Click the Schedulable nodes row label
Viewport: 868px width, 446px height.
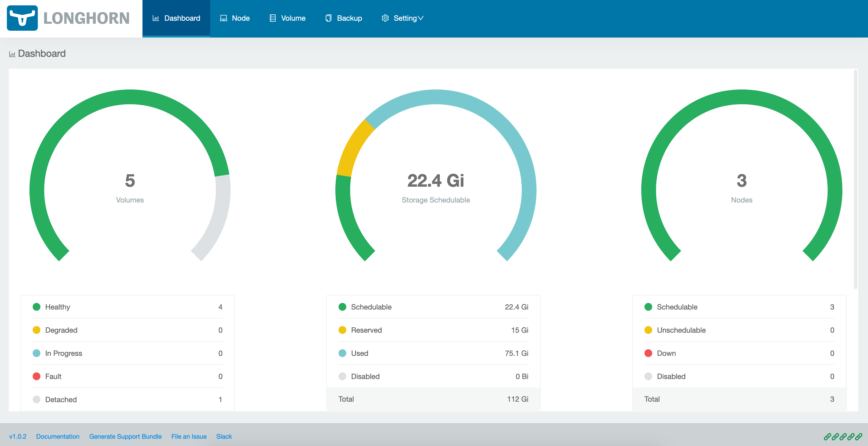[677, 307]
